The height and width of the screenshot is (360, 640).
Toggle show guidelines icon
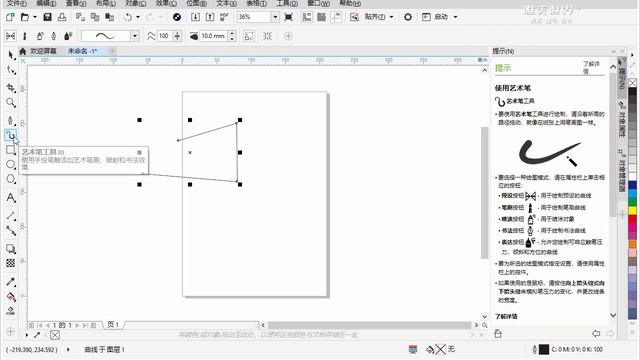pyautogui.click(x=336, y=17)
